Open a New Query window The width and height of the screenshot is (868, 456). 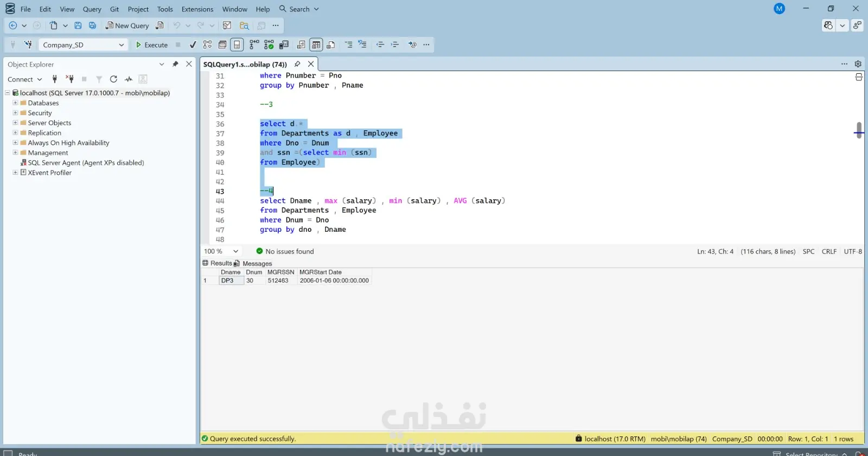[127, 26]
